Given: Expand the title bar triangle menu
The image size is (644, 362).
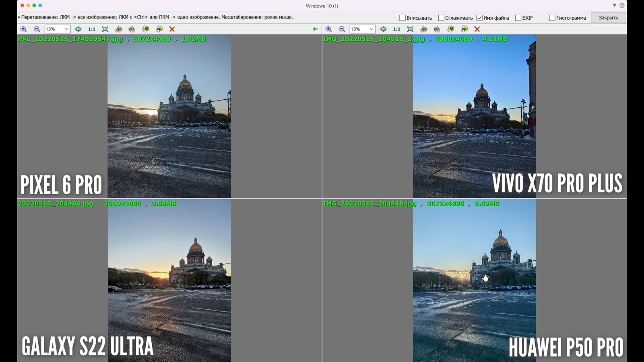Looking at the screenshot, I should tap(614, 5).
